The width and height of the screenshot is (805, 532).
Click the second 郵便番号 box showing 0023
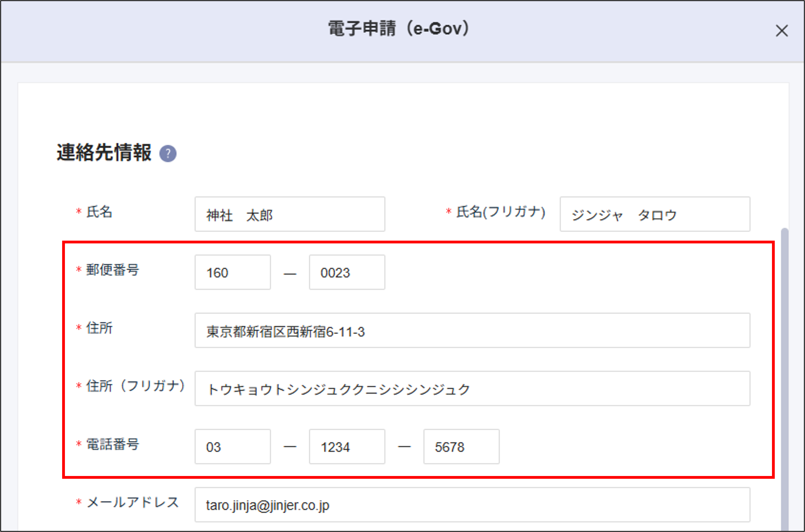[x=347, y=272]
